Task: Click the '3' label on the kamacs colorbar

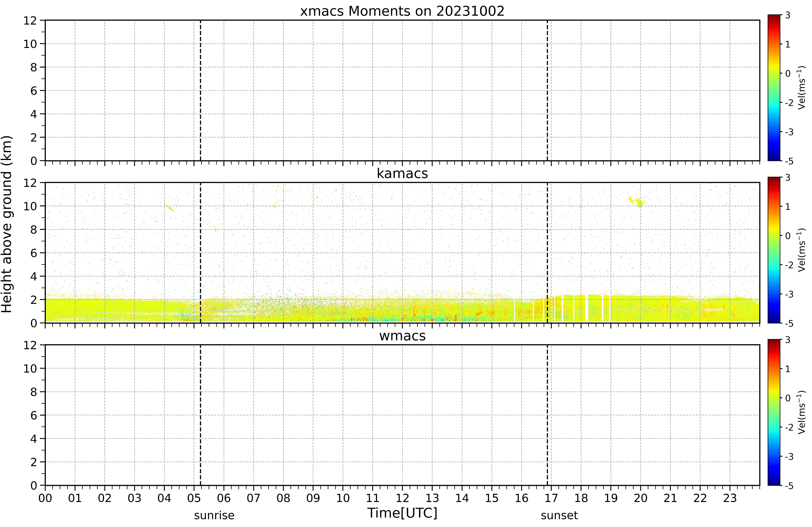Action: [788, 177]
